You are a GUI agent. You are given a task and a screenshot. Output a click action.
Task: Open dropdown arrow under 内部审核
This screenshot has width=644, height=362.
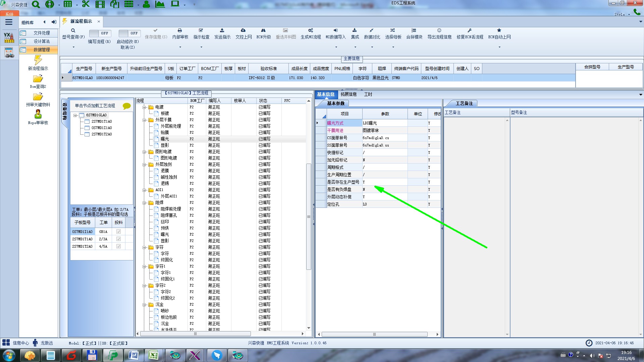(180, 47)
